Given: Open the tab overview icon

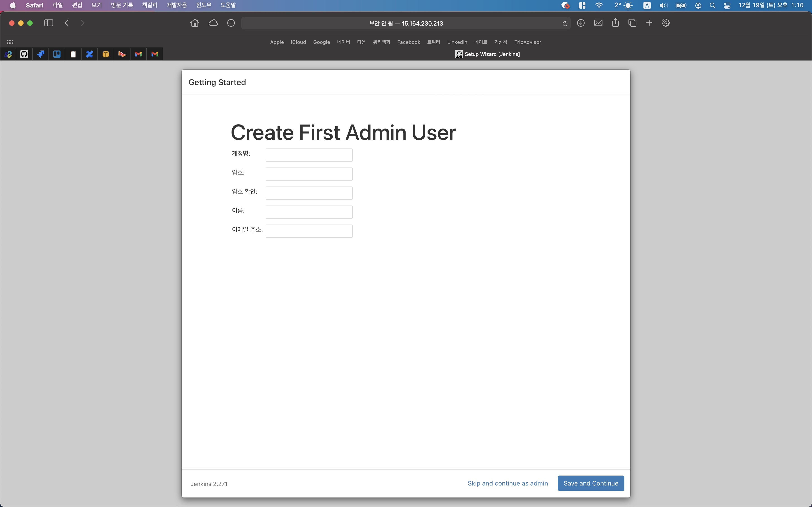Looking at the screenshot, I should [632, 23].
